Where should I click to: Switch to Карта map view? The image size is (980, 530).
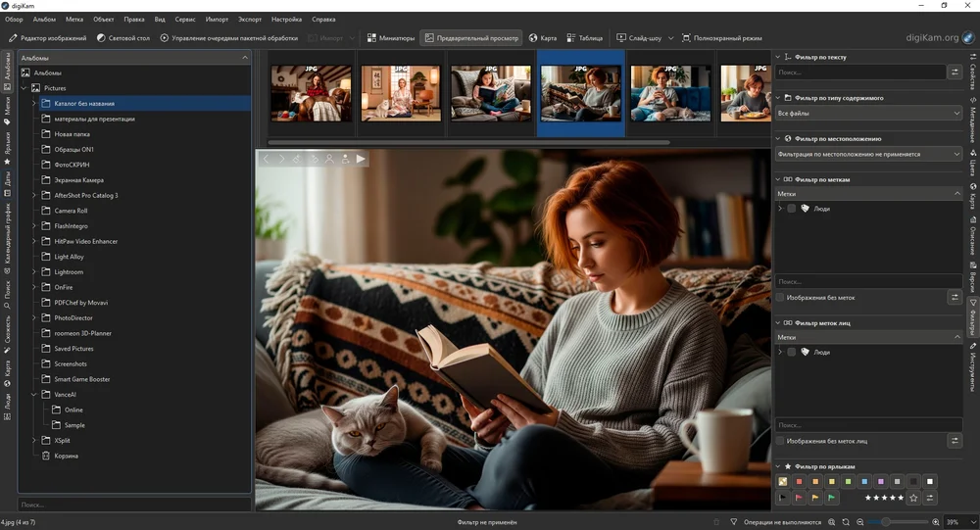(543, 38)
